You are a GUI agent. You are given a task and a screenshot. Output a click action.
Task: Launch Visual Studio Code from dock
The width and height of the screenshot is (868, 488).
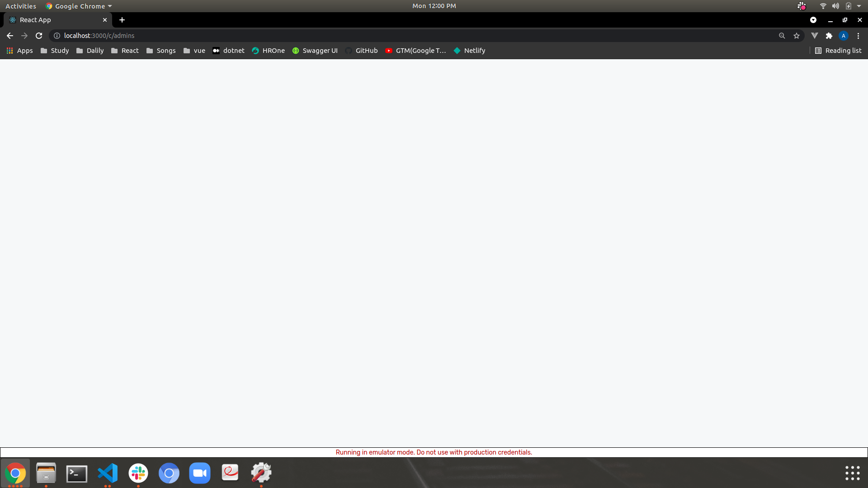tap(108, 473)
